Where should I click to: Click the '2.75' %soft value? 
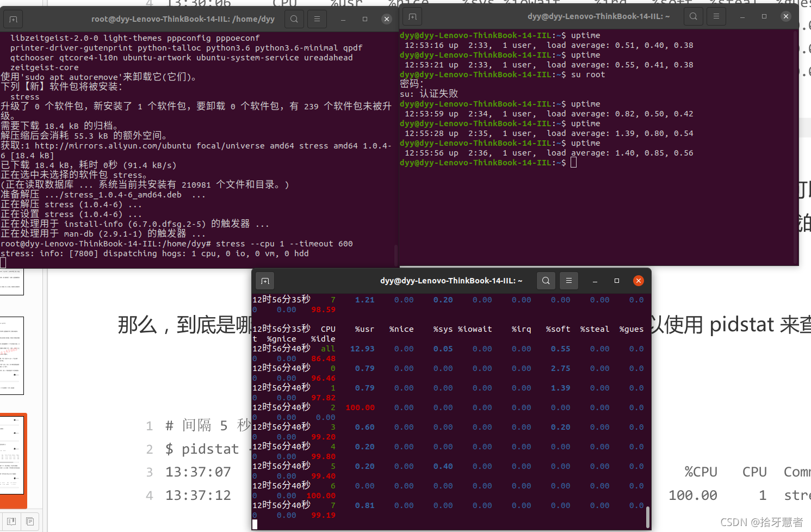[x=560, y=368]
